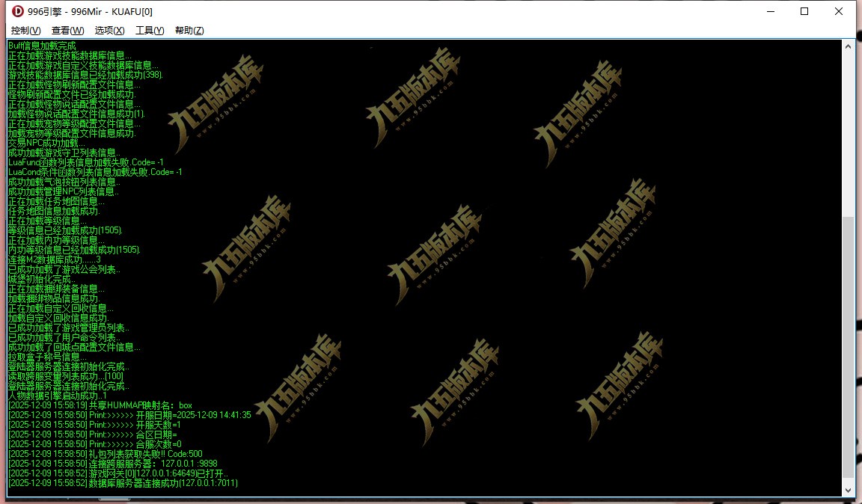
Task: Click log line '怪物刷新配置文件已经加载成功.'
Action: point(72,94)
